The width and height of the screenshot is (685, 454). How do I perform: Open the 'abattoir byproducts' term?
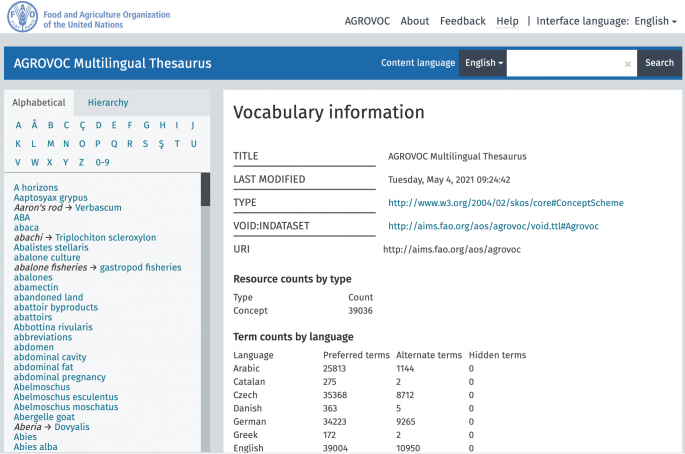tap(55, 307)
